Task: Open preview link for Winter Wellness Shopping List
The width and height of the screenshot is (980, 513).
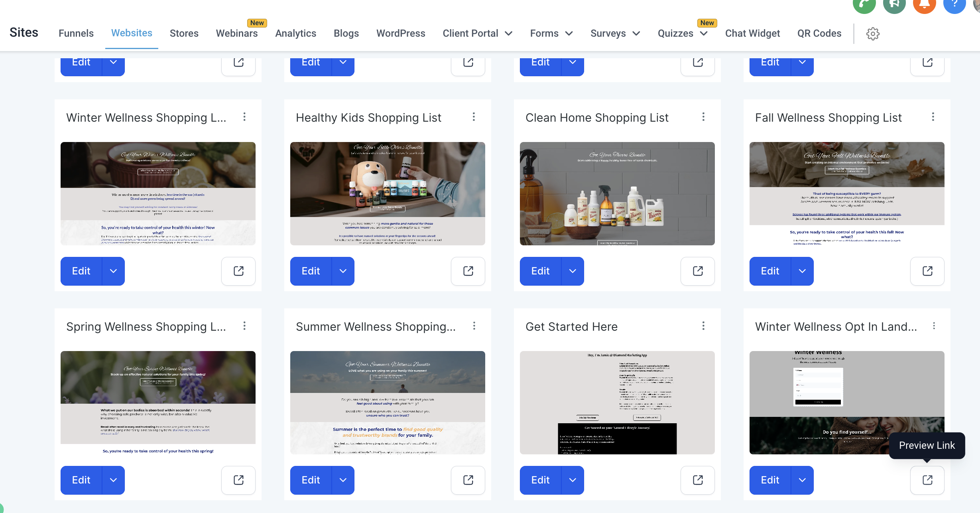Action: [x=238, y=271]
